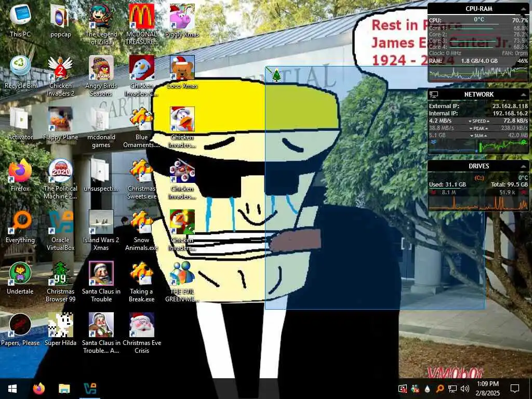Viewport: 532px width, 399px height.
Task: Toggle the SPEED row arrows in Network gadget
Action: point(478,121)
